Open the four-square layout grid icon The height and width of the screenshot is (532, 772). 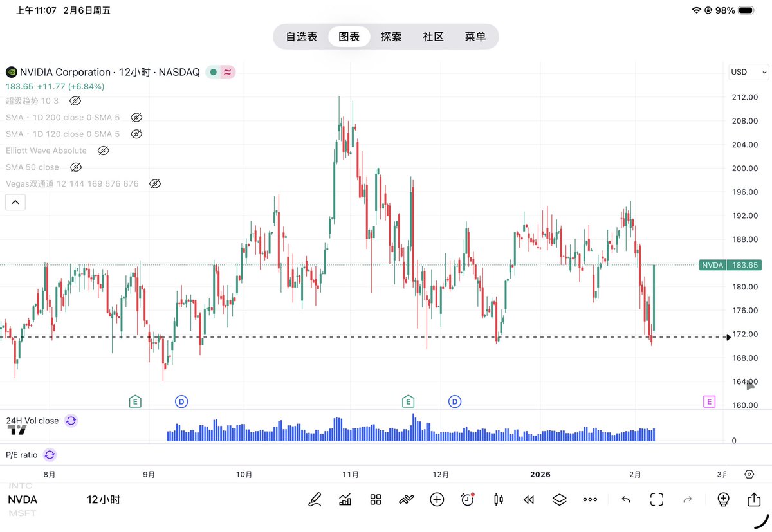[x=376, y=499]
